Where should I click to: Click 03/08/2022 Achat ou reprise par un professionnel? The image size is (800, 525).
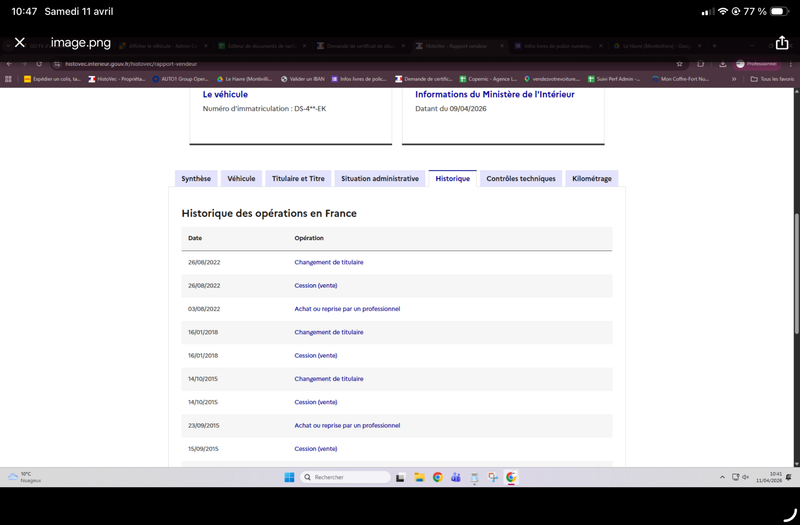coord(347,309)
